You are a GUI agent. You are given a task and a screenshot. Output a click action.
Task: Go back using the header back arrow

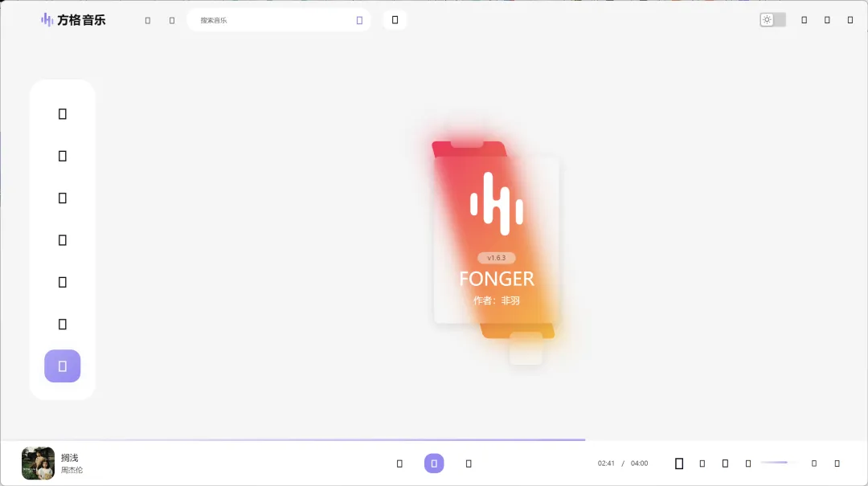click(x=148, y=21)
